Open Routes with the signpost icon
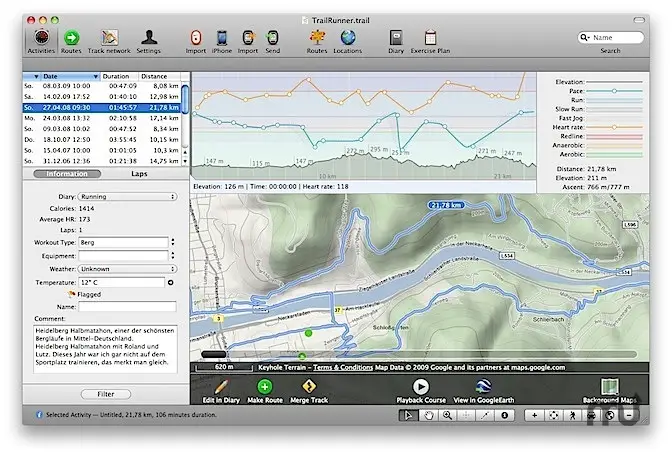Viewport: 672px width, 456px height. [317, 42]
